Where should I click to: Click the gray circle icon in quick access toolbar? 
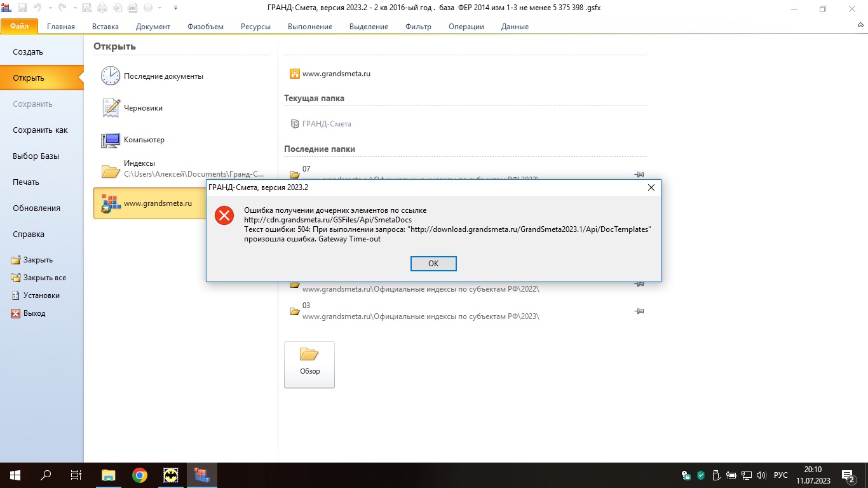(148, 8)
